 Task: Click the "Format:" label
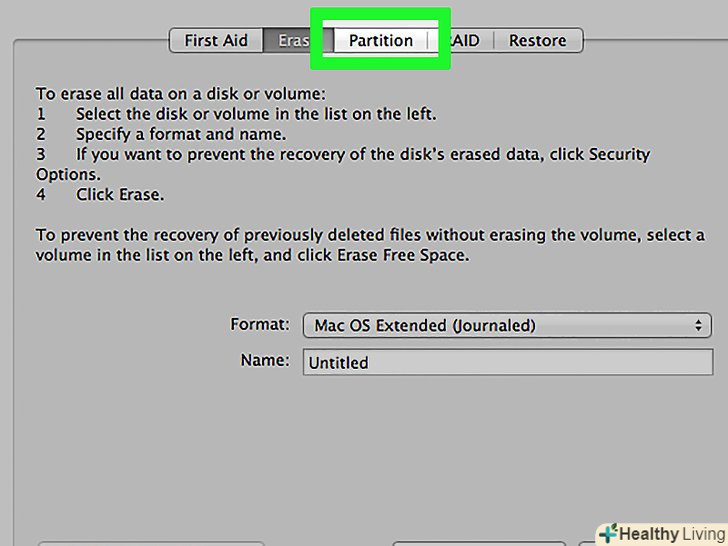tap(260, 325)
